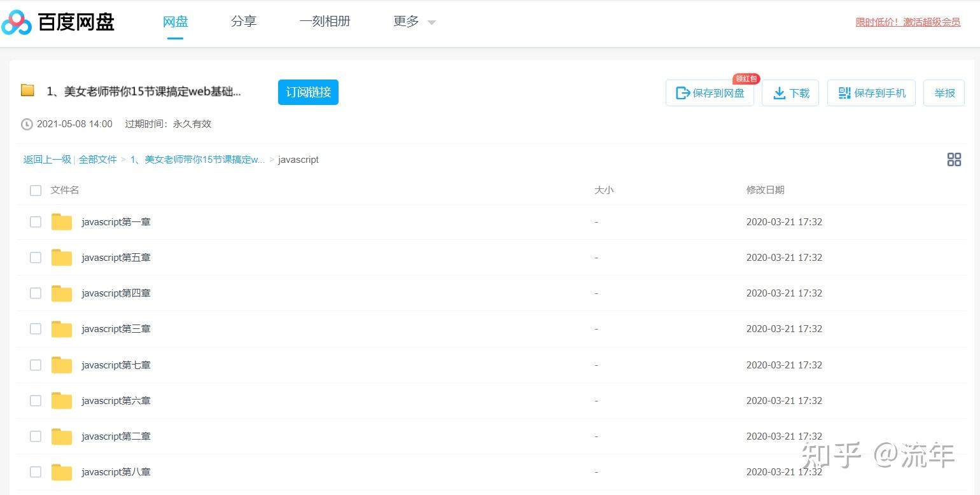Click 保存到网盘 button
This screenshot has width=980, height=495.
pyautogui.click(x=710, y=93)
